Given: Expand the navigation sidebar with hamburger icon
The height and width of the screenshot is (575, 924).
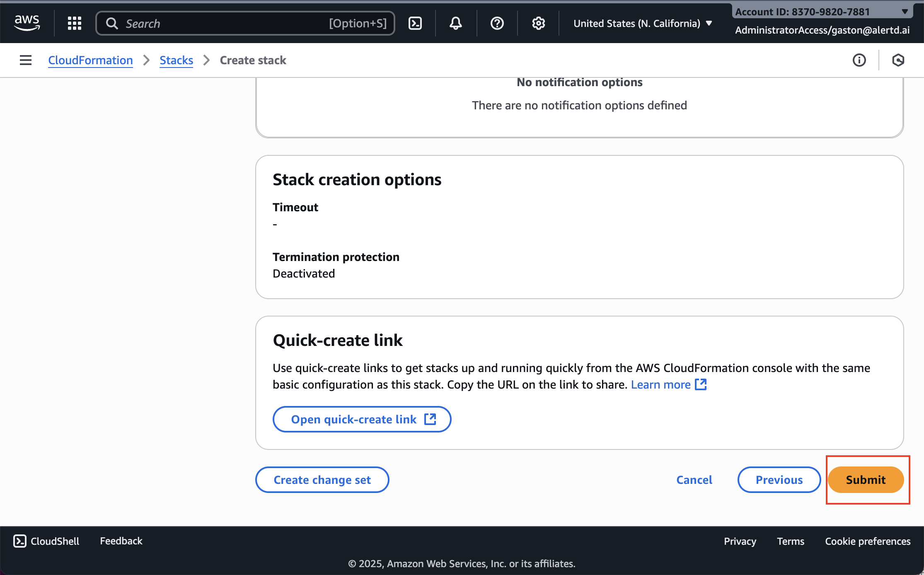Looking at the screenshot, I should (25, 60).
